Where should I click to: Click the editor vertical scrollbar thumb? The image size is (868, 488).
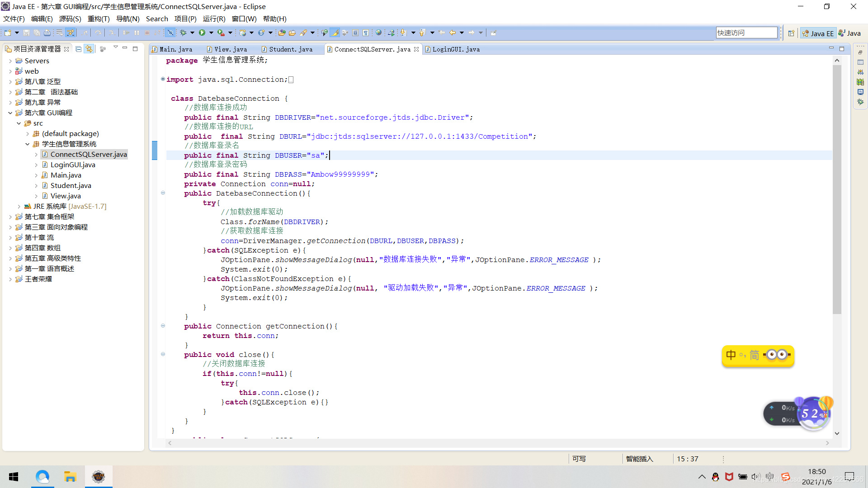tap(837, 190)
